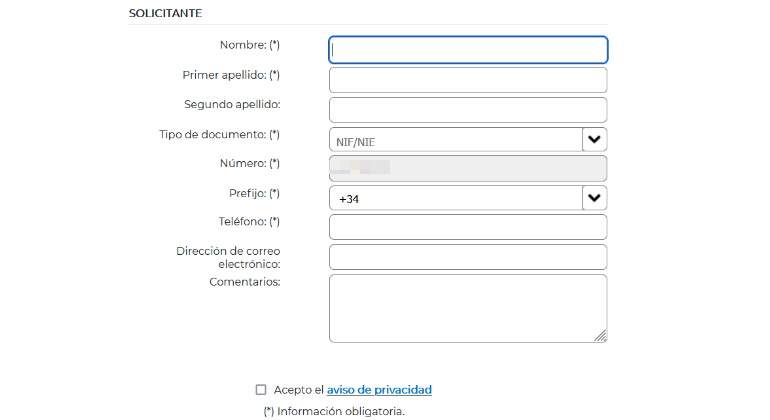The image size is (770, 420).
Task: Open the aviso de privacidad link
Action: (379, 390)
